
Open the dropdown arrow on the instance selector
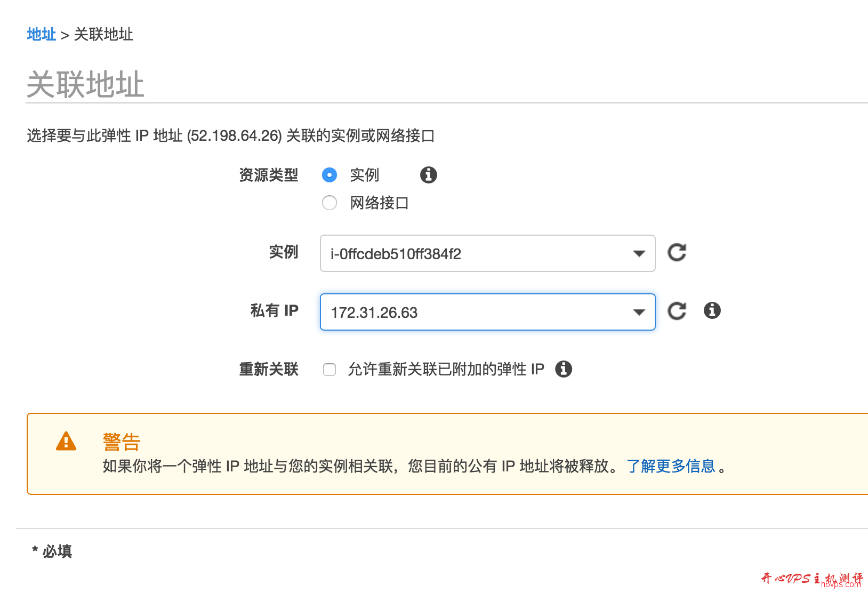pos(639,254)
